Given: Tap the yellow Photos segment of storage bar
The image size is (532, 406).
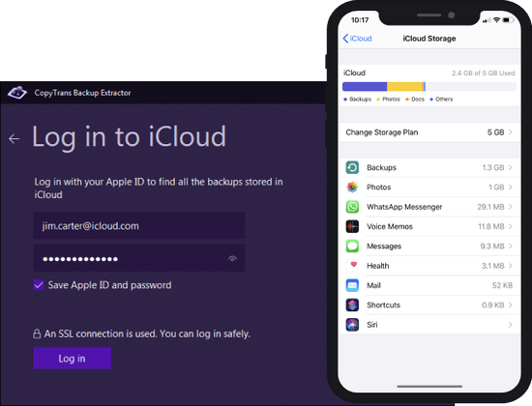Looking at the screenshot, I should point(404,86).
